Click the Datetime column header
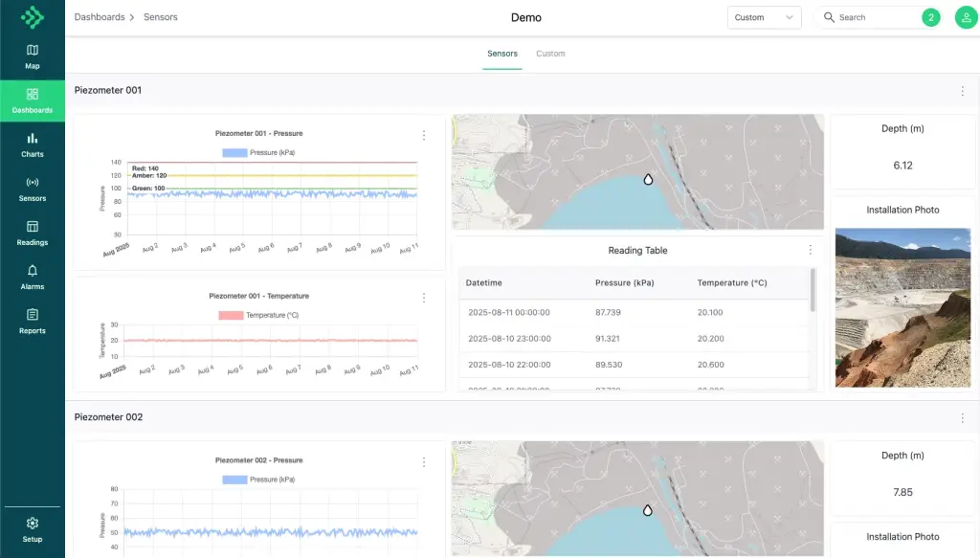Image resolution: width=980 pixels, height=558 pixels. tap(483, 283)
